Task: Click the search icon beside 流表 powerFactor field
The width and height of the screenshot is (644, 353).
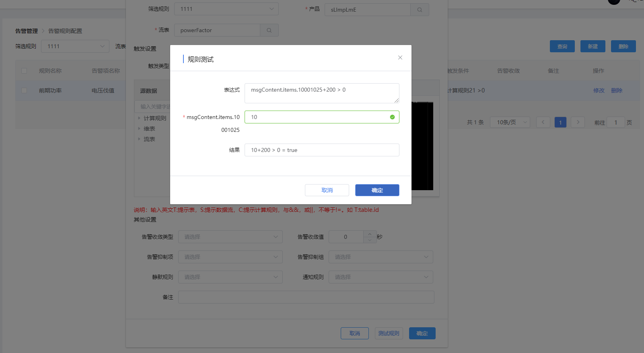Action: pyautogui.click(x=269, y=30)
